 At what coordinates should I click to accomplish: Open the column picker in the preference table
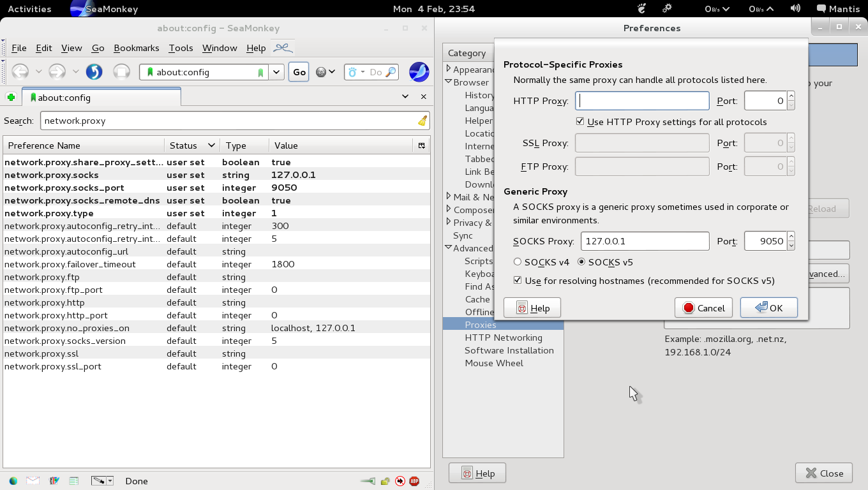tap(421, 145)
